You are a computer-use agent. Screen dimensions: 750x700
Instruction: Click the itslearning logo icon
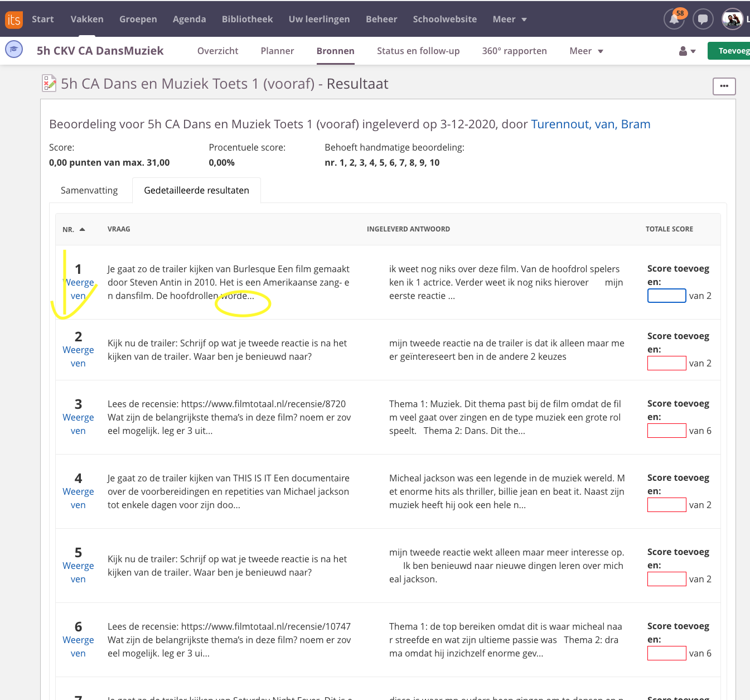(13, 20)
